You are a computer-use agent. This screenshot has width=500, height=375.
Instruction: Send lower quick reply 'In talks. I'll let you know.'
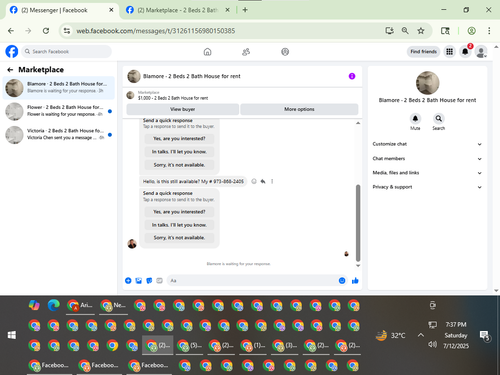[179, 225]
